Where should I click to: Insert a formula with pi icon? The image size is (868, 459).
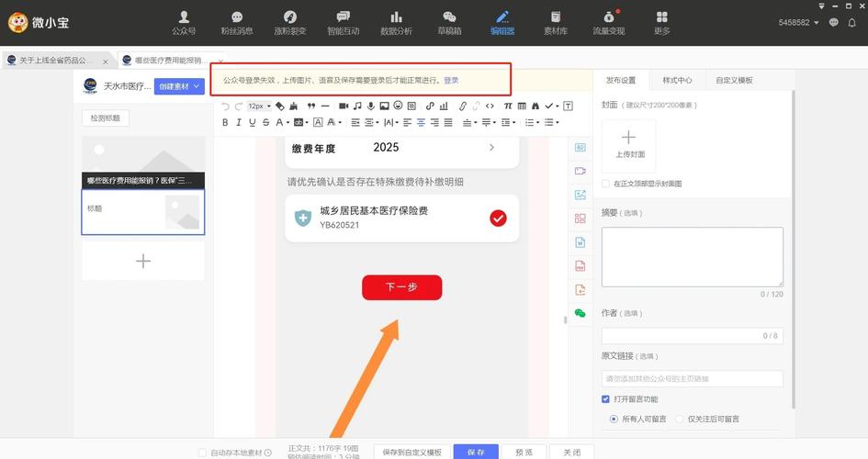[x=508, y=106]
